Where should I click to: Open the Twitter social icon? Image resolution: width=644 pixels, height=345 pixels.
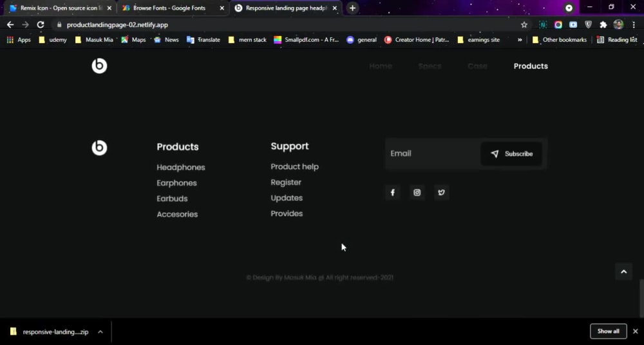tap(442, 192)
